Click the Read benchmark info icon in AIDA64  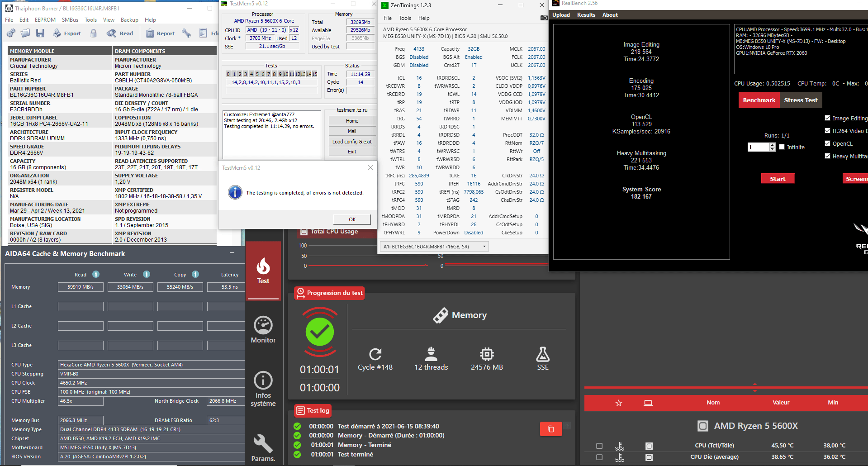point(96,274)
